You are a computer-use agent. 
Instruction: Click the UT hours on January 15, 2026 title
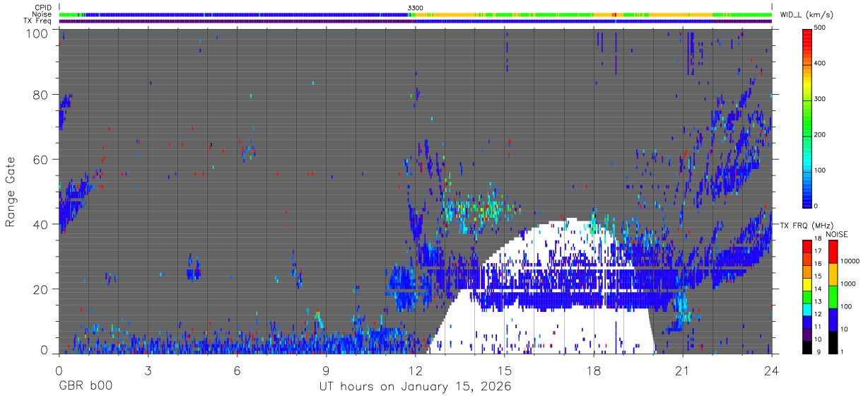point(415,386)
